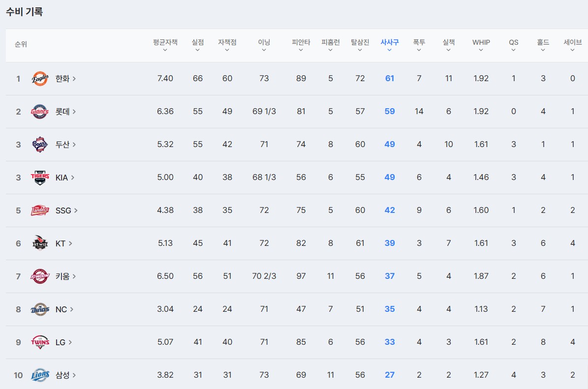Click the Lotte Giants team logo

(x=40, y=112)
